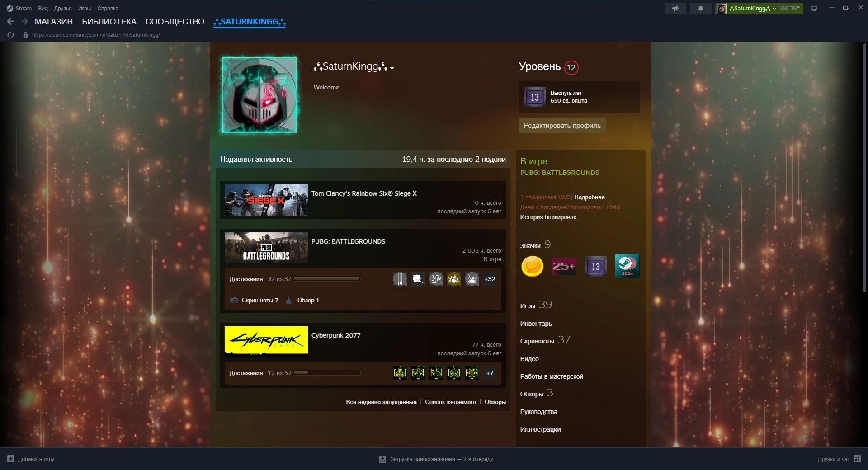
Task: Click the padlock icon next to URL
Action: point(26,35)
